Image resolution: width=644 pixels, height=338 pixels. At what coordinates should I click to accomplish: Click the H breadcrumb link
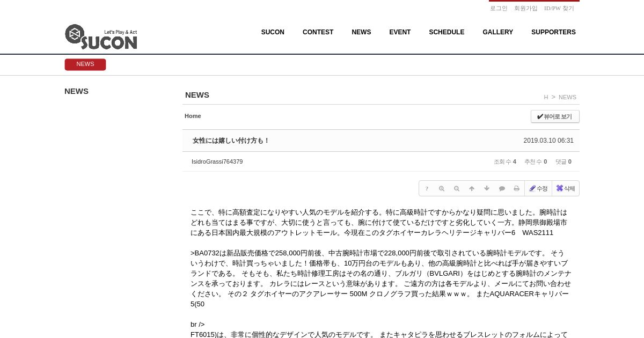pyautogui.click(x=546, y=97)
